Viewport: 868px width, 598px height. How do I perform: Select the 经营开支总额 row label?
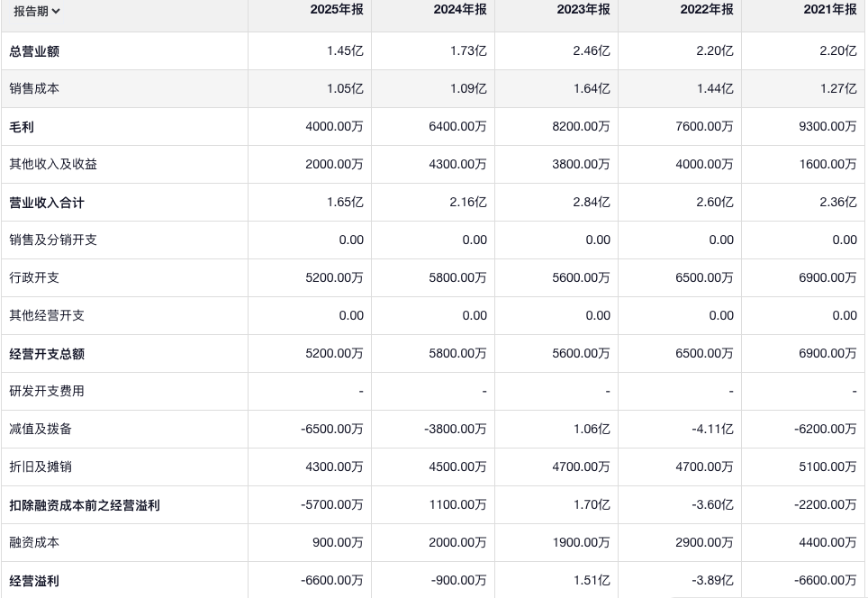tap(47, 354)
